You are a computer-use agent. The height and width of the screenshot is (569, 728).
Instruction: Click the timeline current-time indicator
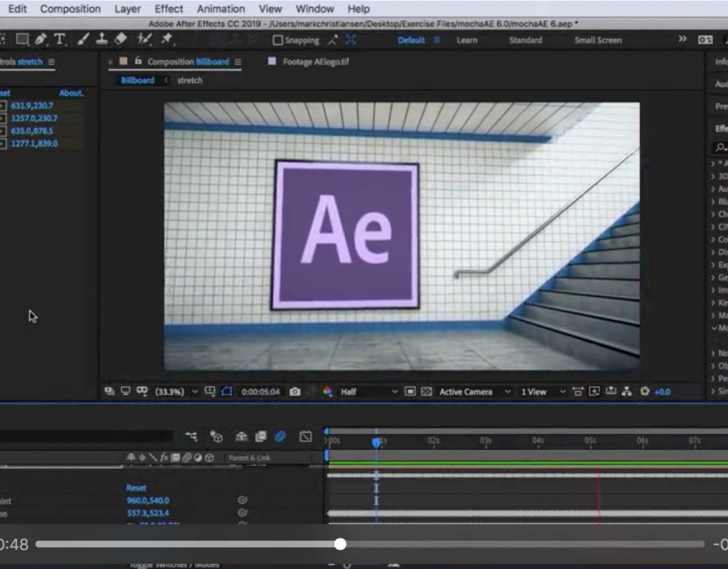tap(376, 442)
